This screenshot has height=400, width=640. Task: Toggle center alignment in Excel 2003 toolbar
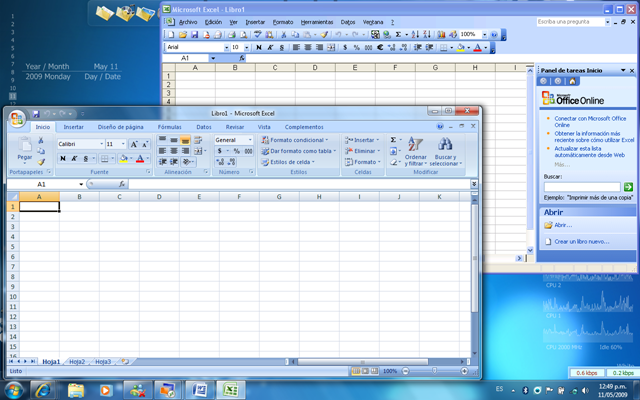point(308,47)
